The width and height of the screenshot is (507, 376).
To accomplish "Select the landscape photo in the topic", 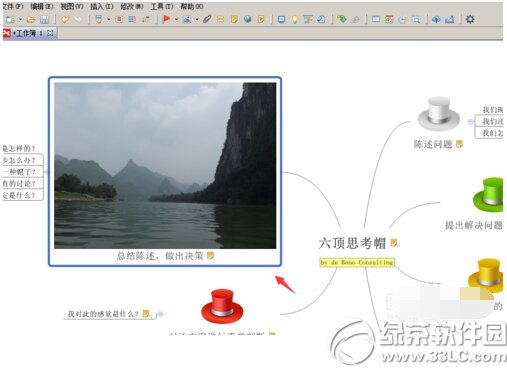I will [165, 165].
